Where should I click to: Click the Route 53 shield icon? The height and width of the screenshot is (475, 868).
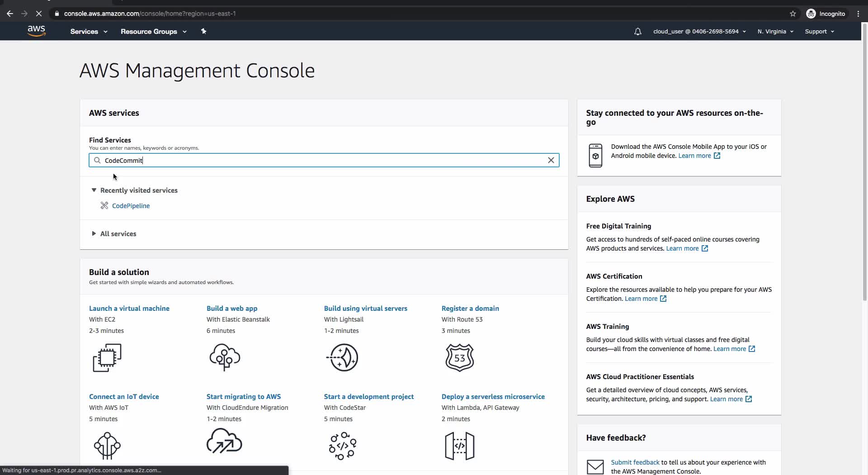(x=459, y=357)
